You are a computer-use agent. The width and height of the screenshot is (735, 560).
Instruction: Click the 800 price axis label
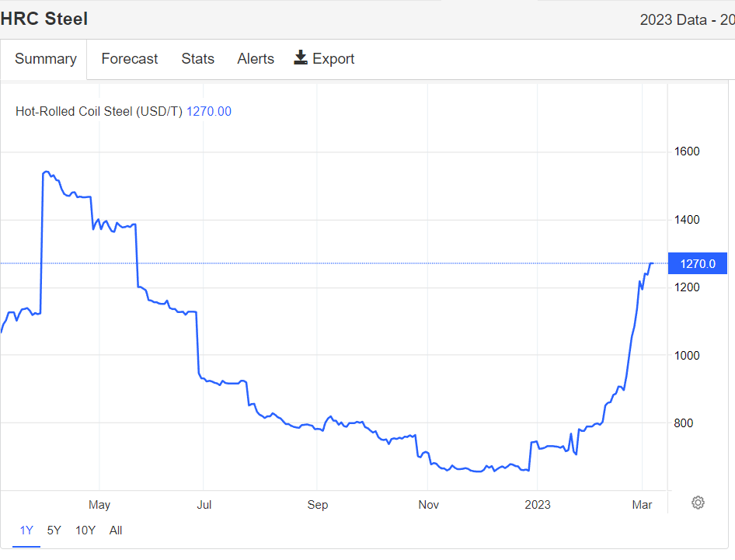[x=682, y=423]
